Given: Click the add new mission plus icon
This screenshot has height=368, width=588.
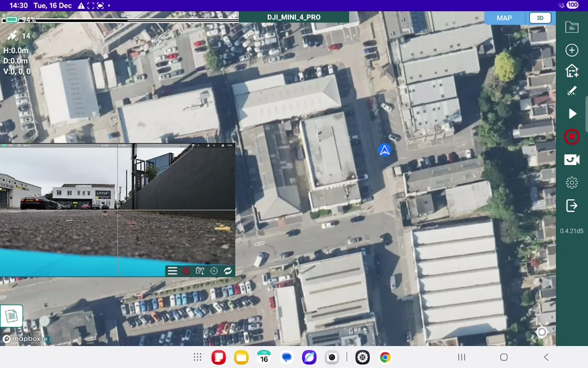Looking at the screenshot, I should 572,50.
